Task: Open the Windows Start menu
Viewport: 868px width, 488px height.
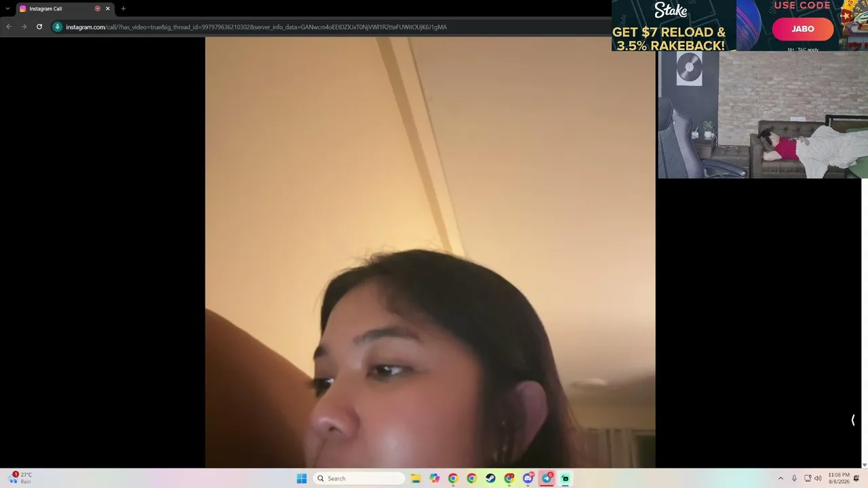Action: (x=302, y=479)
